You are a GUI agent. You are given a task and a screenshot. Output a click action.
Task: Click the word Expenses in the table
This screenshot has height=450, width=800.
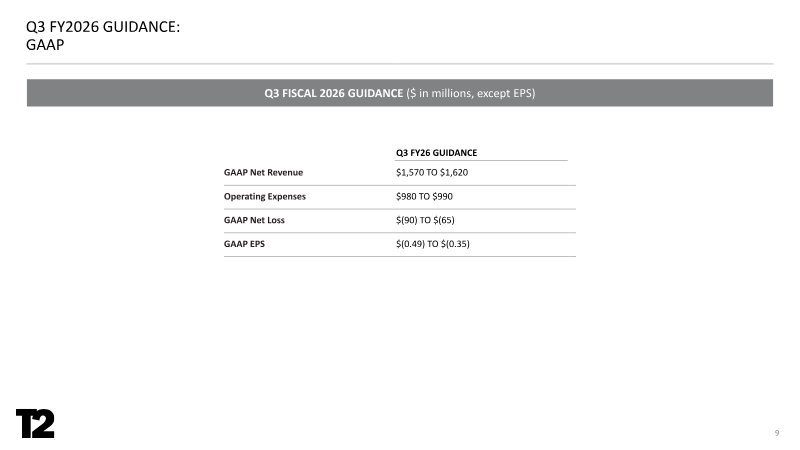[x=288, y=196]
